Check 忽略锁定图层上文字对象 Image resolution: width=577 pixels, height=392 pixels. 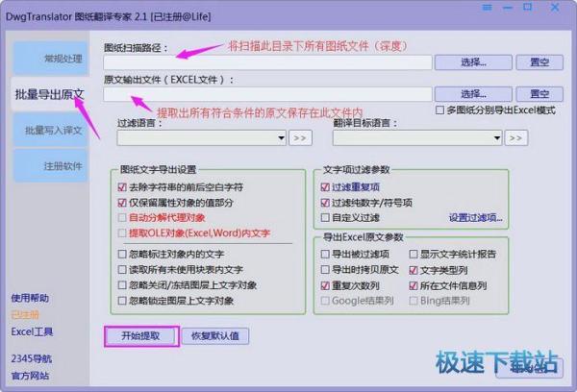(122, 301)
